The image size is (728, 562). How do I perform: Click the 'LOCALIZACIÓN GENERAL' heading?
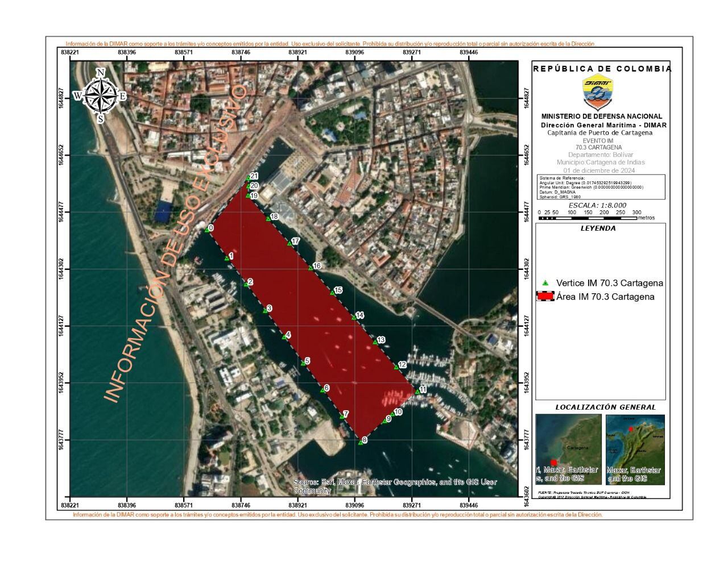(x=605, y=407)
